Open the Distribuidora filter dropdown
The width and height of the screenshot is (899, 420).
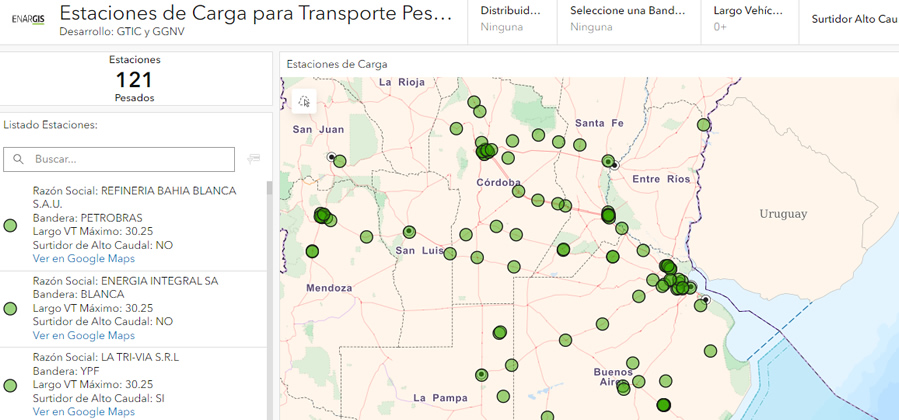pos(512,19)
